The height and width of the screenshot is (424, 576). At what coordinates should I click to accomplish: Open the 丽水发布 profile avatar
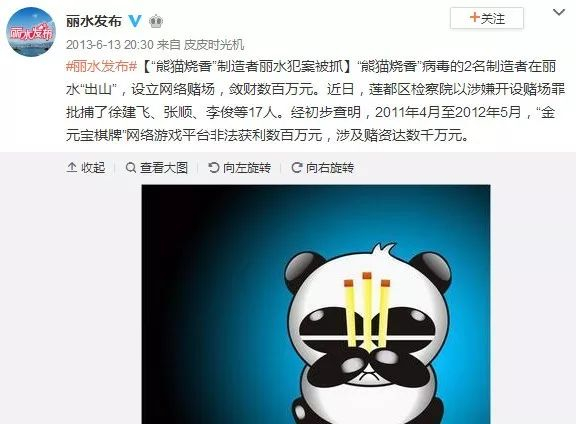point(31,32)
